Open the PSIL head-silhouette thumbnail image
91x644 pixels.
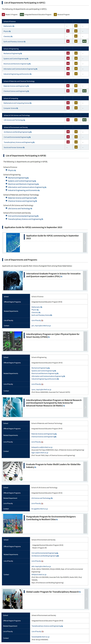[13, 281]
